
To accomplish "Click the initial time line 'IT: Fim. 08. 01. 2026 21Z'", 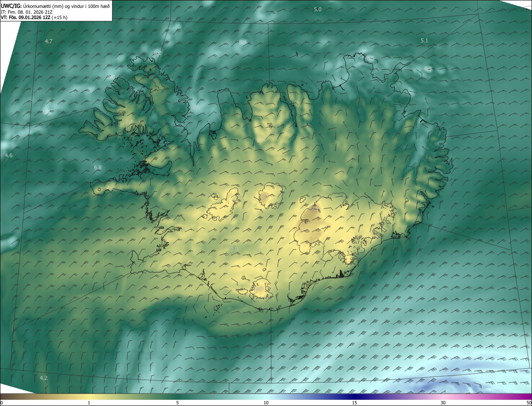I will [x=27, y=12].
